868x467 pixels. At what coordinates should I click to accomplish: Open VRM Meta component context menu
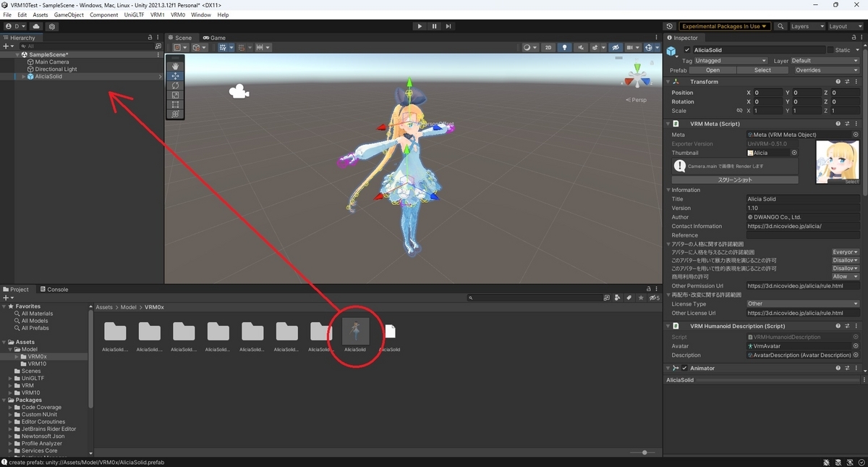pyautogui.click(x=856, y=124)
